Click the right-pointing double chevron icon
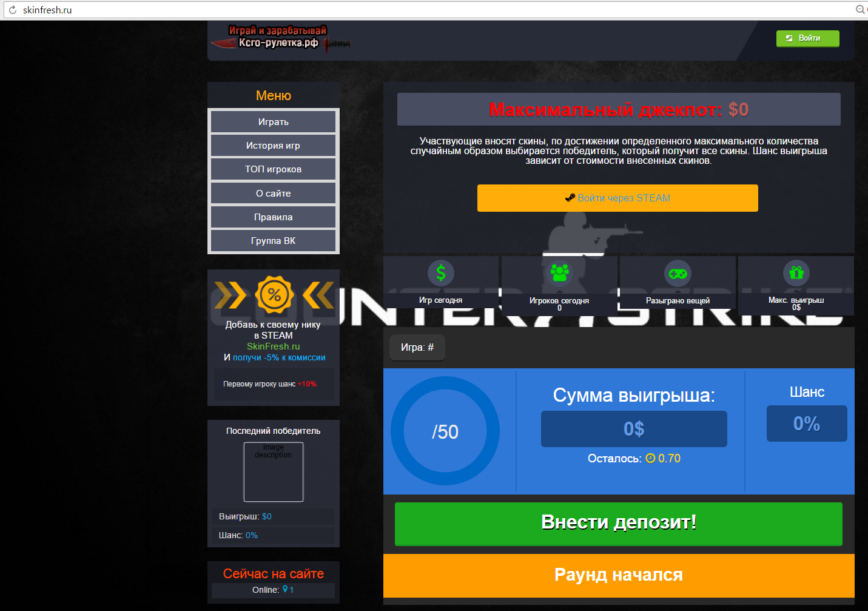The image size is (868, 611). 230,295
